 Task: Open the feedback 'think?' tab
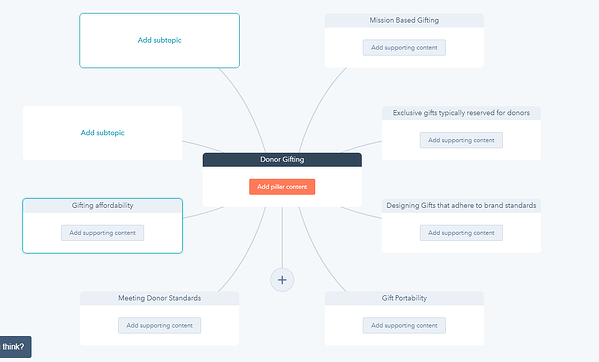[14, 347]
